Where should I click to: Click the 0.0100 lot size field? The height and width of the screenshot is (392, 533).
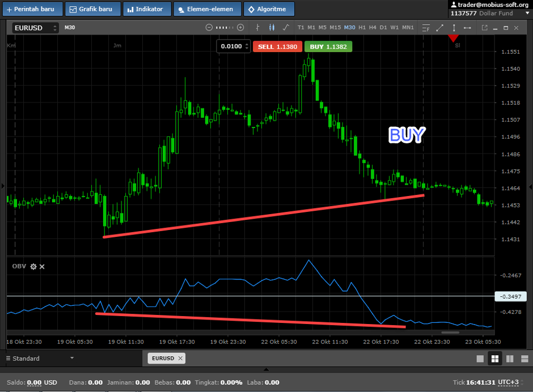pyautogui.click(x=231, y=46)
